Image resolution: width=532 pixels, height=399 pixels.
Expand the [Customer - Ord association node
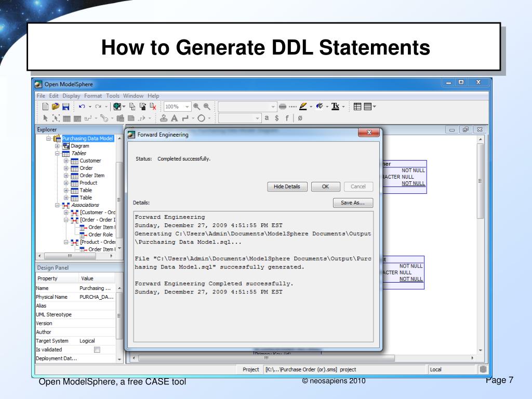point(66,212)
